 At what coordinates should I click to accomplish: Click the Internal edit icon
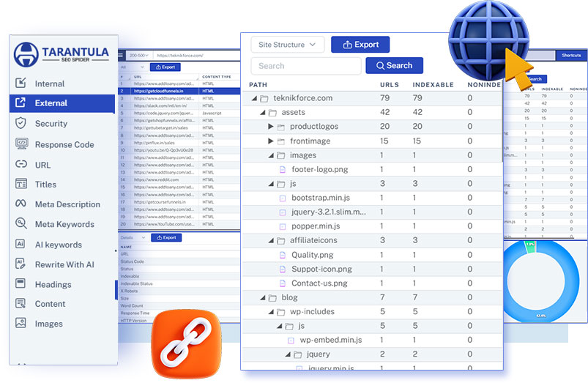21,83
